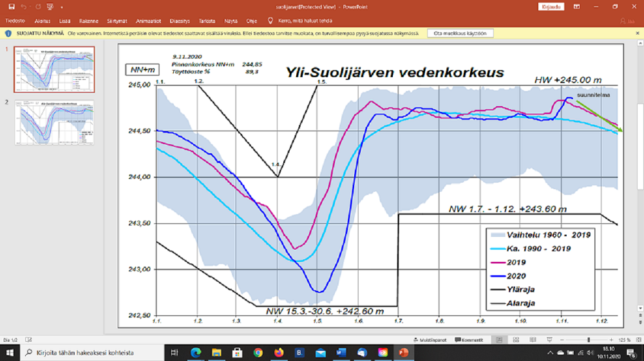Image resolution: width=644 pixels, height=361 pixels.
Task: Click the SUOJATTU NÄKYMÄ label text
Action: pos(40,33)
